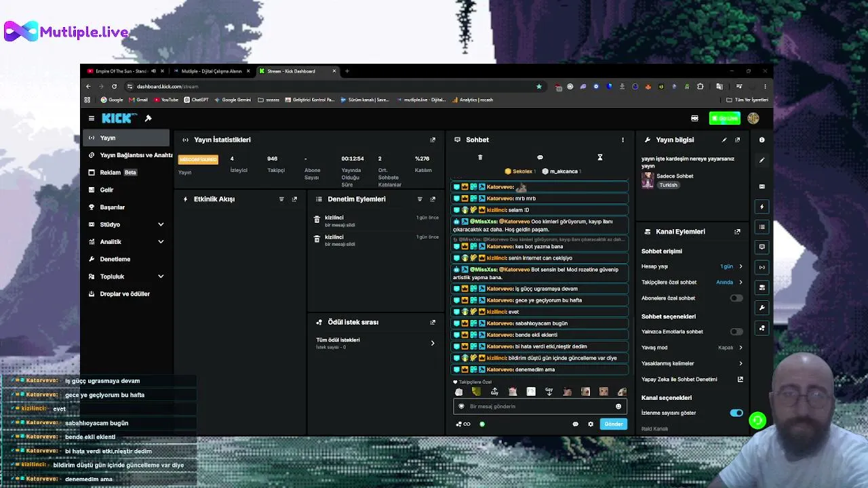Click the speech bubble icon under Sohbet header
The height and width of the screenshot is (488, 868).
pos(540,157)
